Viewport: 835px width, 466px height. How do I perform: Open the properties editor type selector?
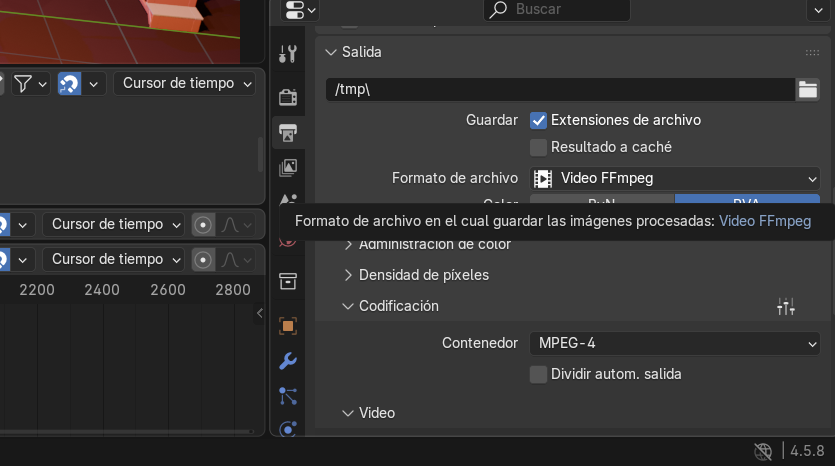click(x=300, y=10)
